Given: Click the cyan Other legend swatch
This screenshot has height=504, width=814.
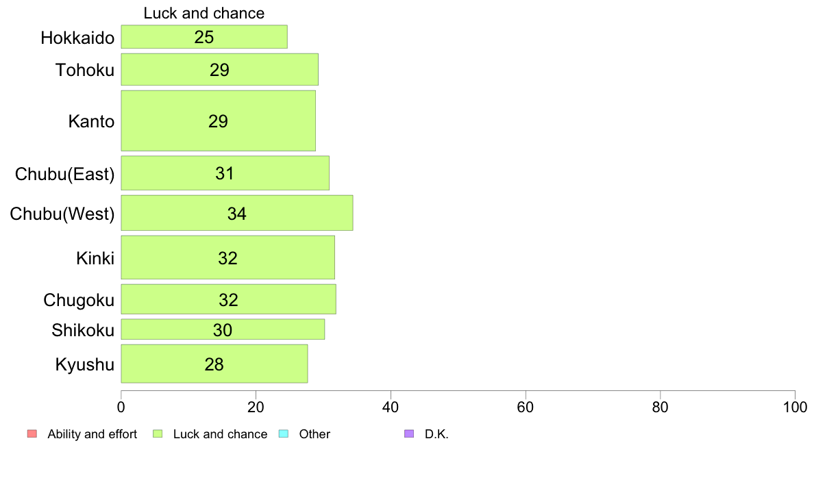Looking at the screenshot, I should click(284, 434).
